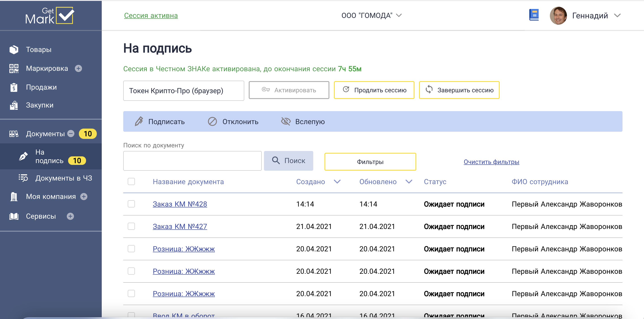Open the ООО "ГОМОДА" company dropdown
Image resolution: width=644 pixels, height=319 pixels.
372,15
